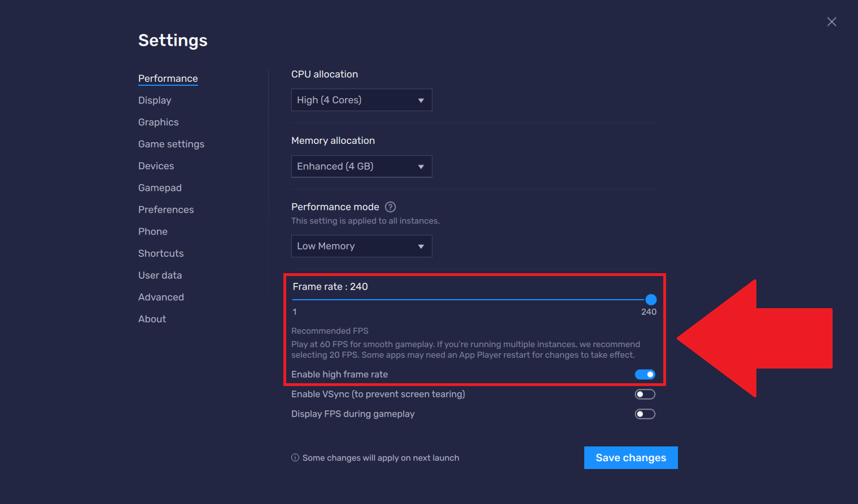Open the Graphics settings section

(158, 122)
